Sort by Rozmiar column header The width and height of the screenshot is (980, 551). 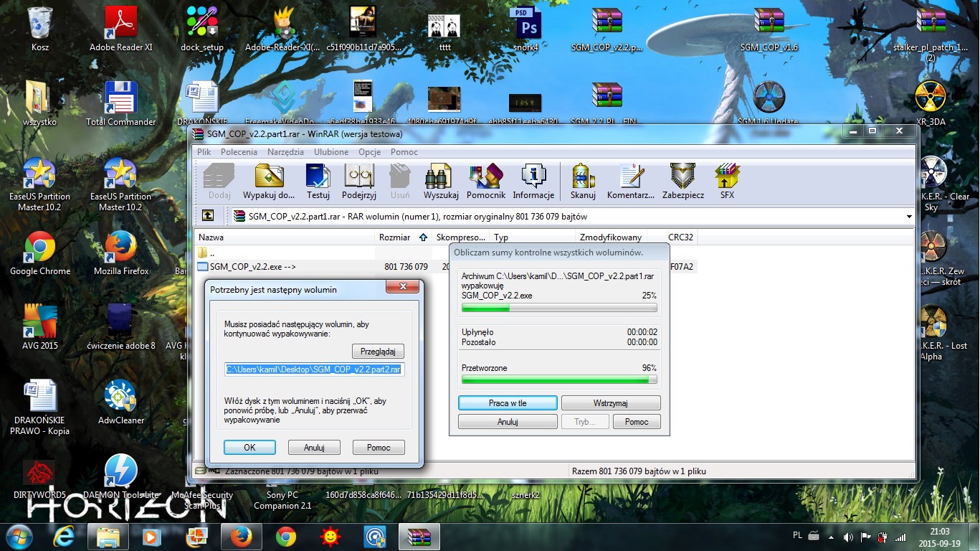pyautogui.click(x=404, y=237)
